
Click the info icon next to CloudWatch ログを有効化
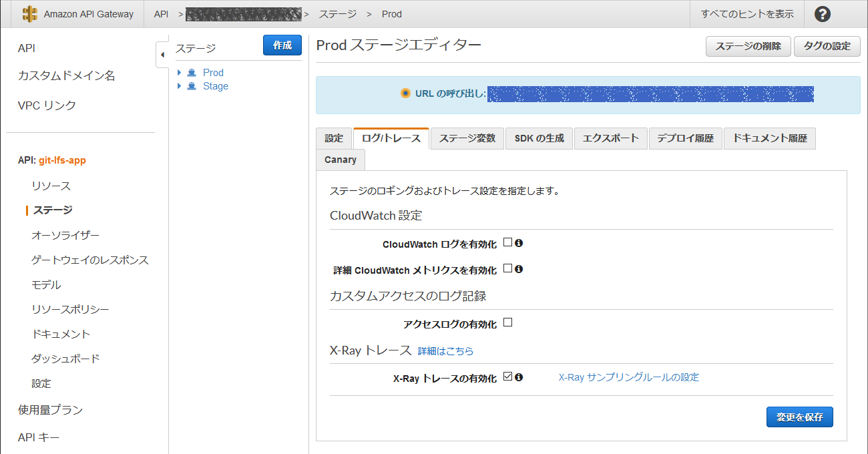519,242
